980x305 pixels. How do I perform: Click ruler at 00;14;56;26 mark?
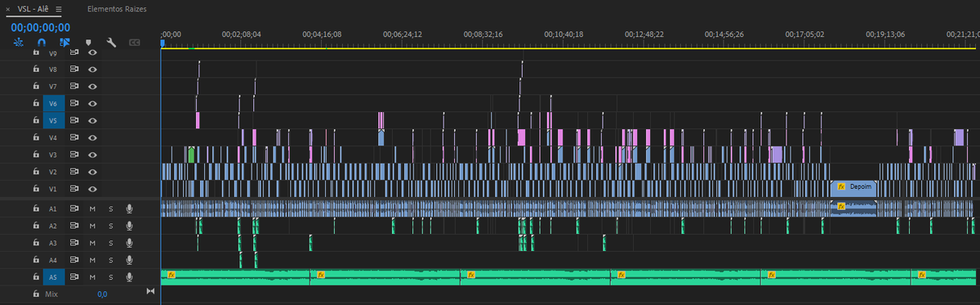tap(724, 34)
